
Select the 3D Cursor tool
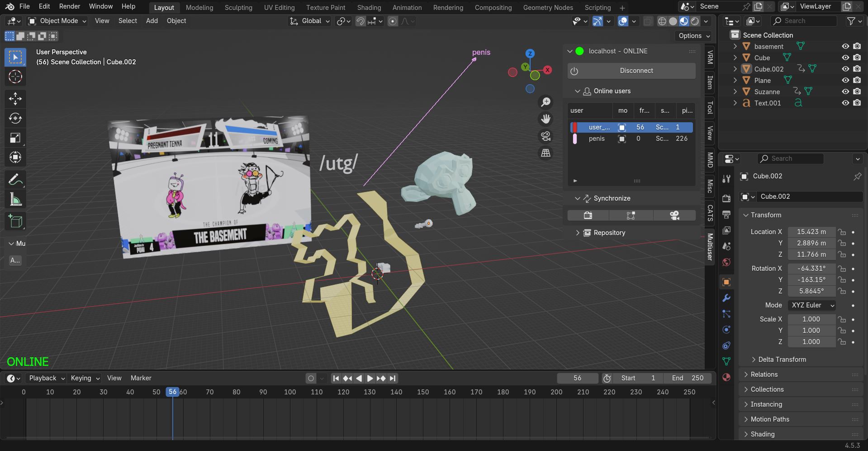pyautogui.click(x=15, y=77)
